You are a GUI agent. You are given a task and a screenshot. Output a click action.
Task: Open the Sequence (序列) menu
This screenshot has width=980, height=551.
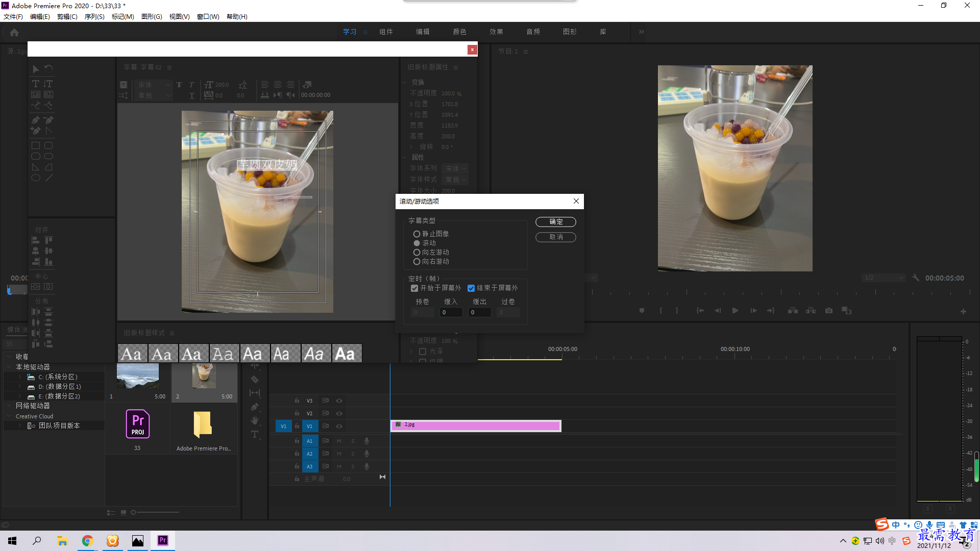[94, 17]
